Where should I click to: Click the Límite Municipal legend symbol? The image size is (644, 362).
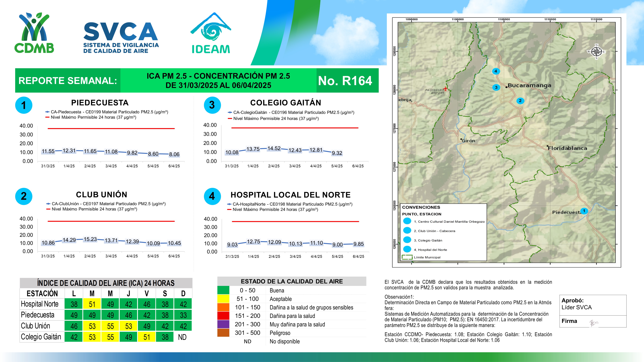pyautogui.click(x=407, y=257)
